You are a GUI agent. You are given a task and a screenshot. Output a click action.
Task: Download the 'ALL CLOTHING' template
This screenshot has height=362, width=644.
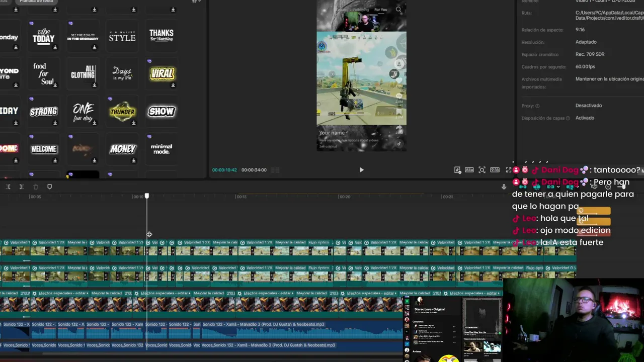pyautogui.click(x=94, y=85)
